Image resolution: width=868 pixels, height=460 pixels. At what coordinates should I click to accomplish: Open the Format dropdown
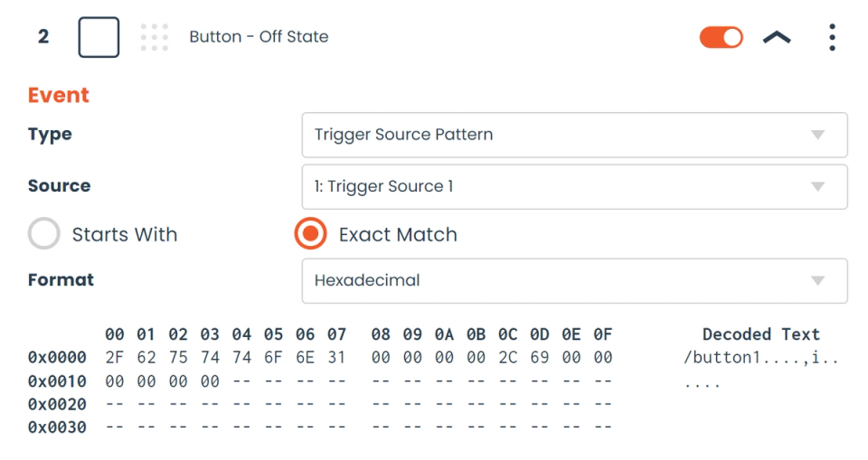click(574, 280)
